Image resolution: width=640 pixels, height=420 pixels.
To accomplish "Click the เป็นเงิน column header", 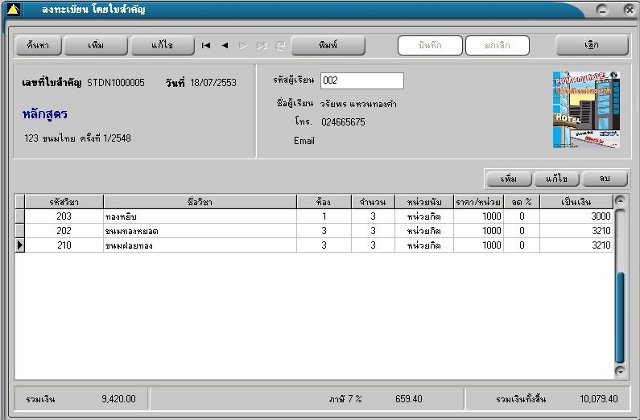I will (576, 202).
